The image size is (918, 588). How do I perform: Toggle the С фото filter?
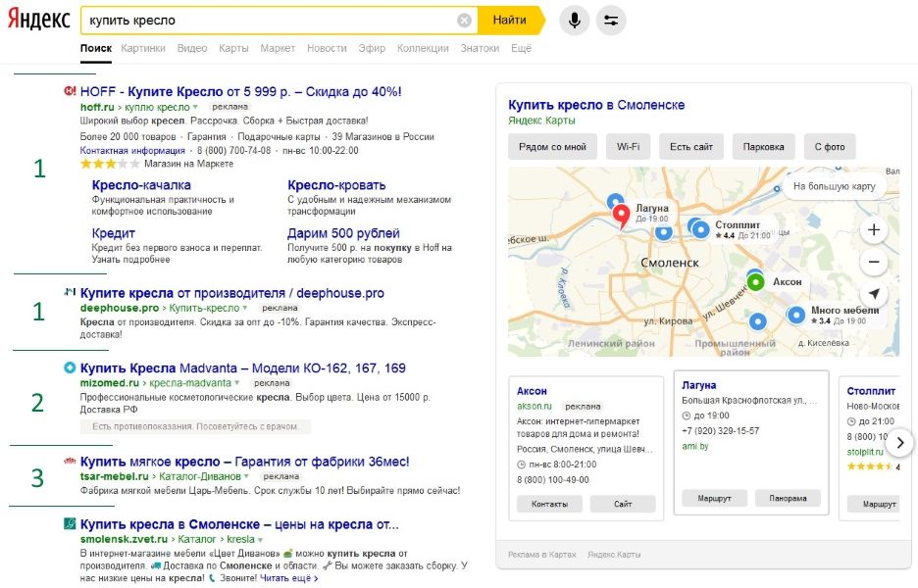(830, 147)
